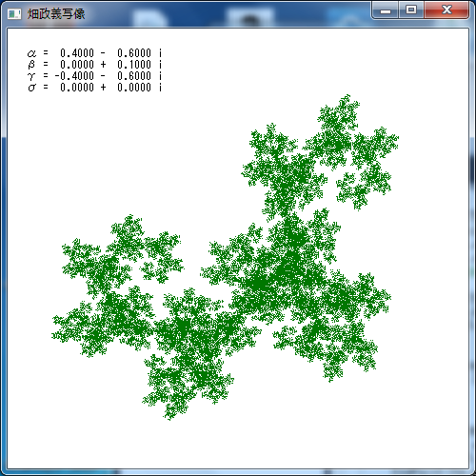Select the γ real value -0.4000
This screenshot has height=476, width=476.
click(74, 76)
